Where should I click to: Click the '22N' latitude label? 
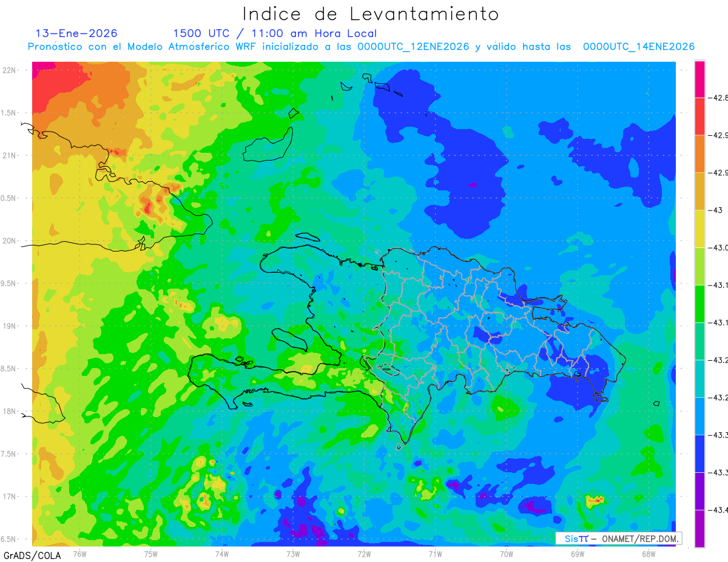coord(10,70)
